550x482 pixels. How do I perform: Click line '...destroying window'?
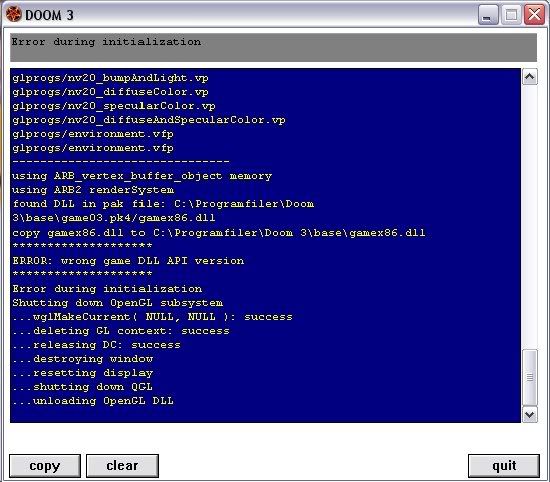click(x=82, y=359)
